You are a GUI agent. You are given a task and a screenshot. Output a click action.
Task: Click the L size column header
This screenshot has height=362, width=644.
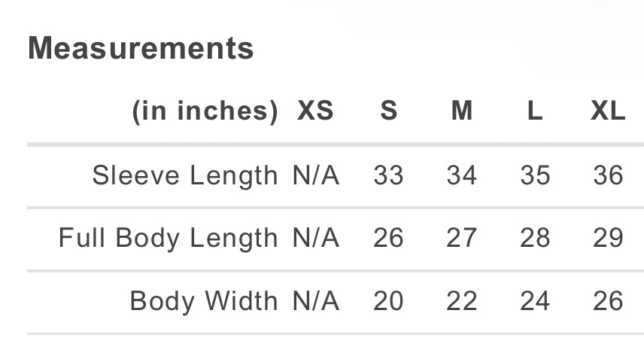(x=535, y=111)
